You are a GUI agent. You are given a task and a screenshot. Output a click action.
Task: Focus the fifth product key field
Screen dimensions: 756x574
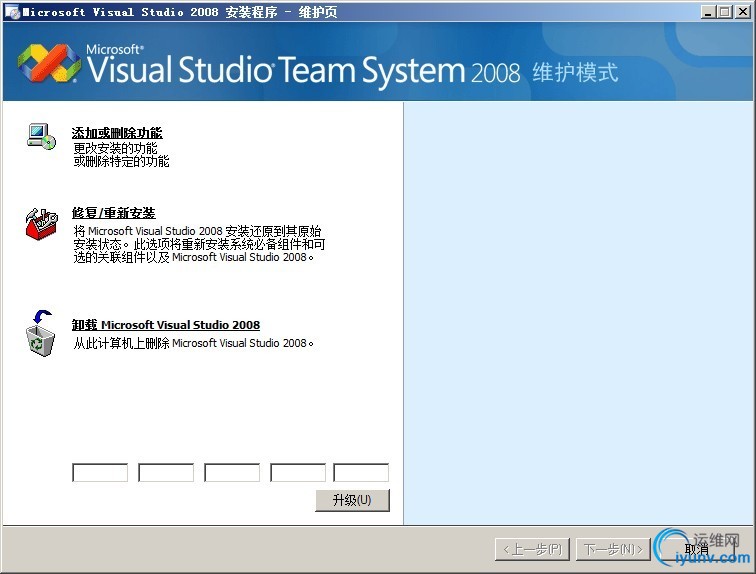tap(361, 473)
